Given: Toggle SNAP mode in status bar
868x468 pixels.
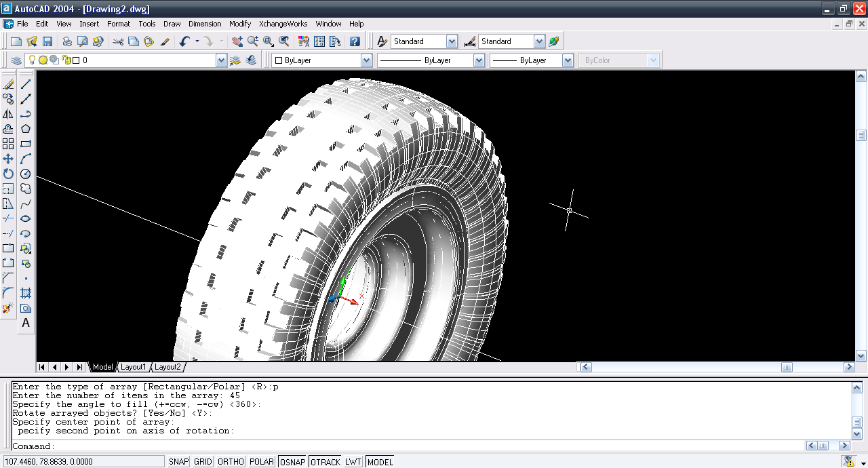Looking at the screenshot, I should coord(179,462).
